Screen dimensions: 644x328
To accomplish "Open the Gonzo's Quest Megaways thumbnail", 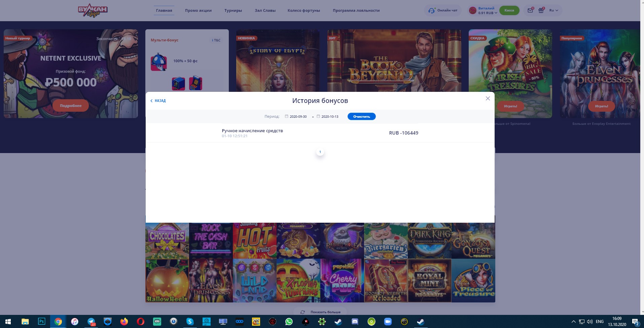I will click(x=473, y=241).
